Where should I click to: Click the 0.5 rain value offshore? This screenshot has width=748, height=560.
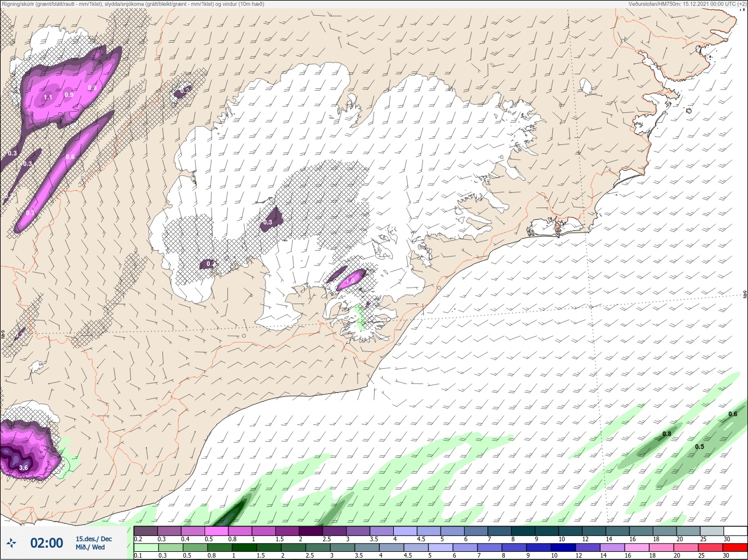[699, 447]
